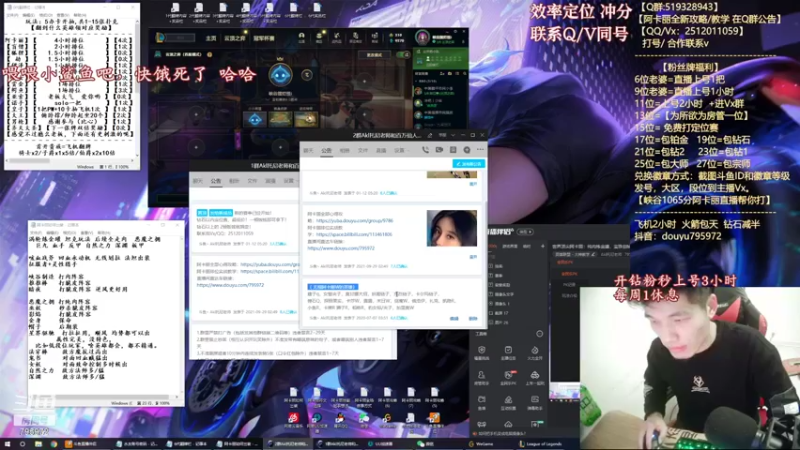This screenshot has width=800, height=450.
Task: Click the search icon in League friends panel
Action: tap(465, 73)
